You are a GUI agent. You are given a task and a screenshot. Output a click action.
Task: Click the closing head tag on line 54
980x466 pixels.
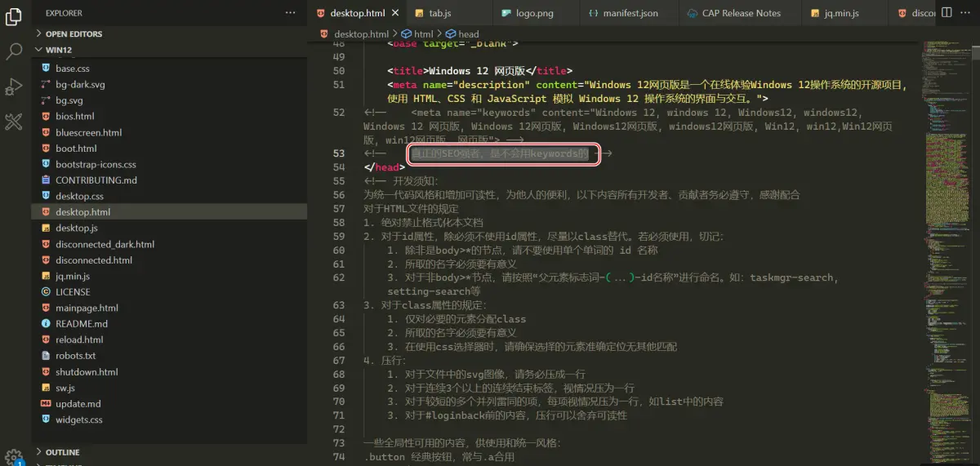(385, 167)
